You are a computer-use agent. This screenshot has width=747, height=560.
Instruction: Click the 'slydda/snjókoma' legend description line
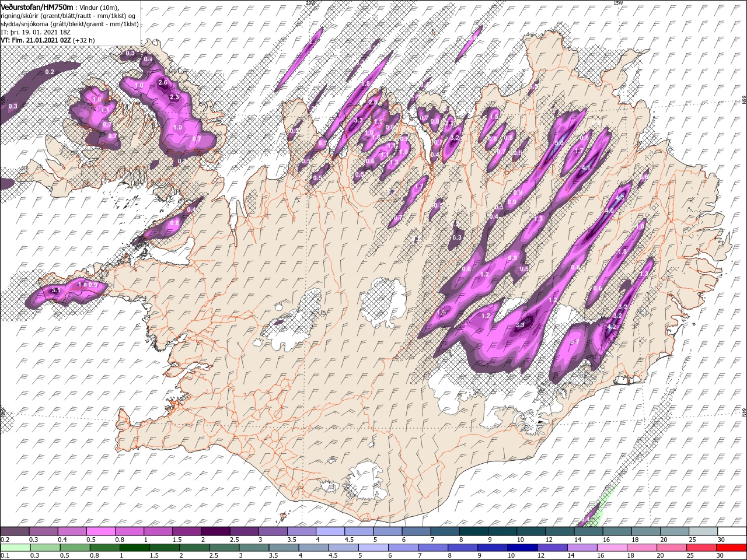pyautogui.click(x=69, y=24)
